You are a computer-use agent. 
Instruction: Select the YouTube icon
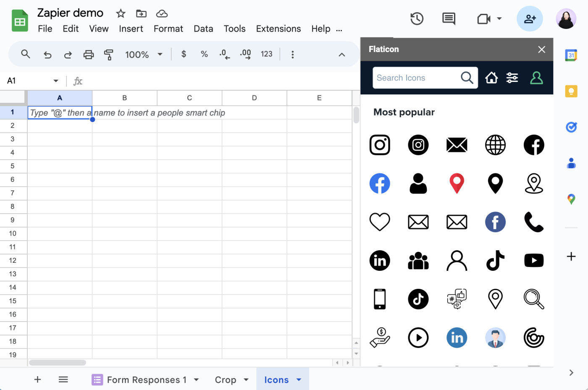coord(534,261)
